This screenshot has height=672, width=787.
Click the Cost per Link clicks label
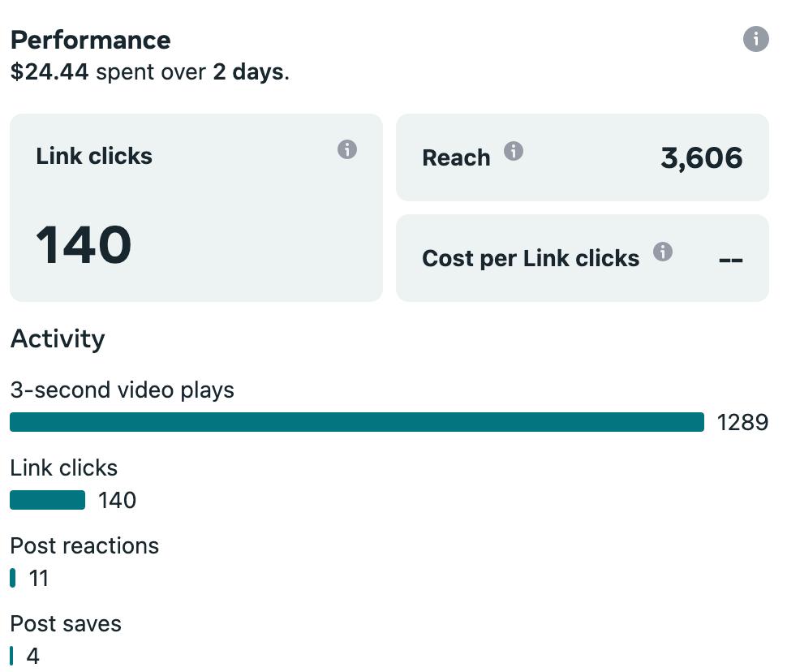pos(531,258)
